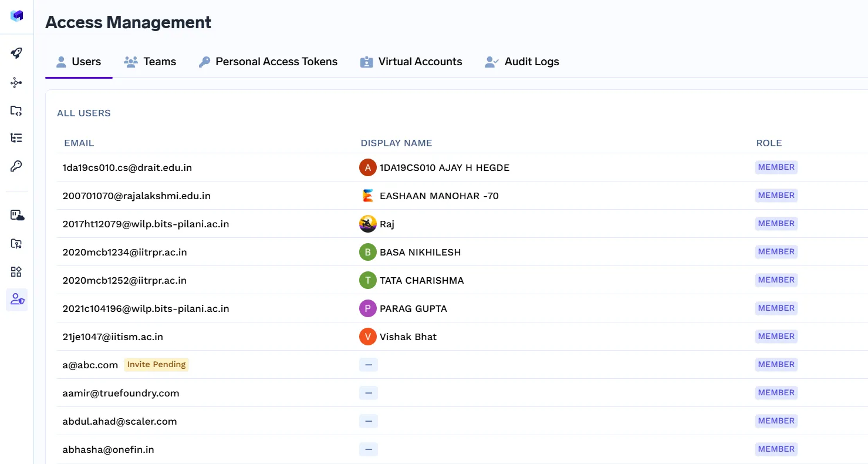
Task: Open Secrets using the key icon
Action: click(17, 166)
